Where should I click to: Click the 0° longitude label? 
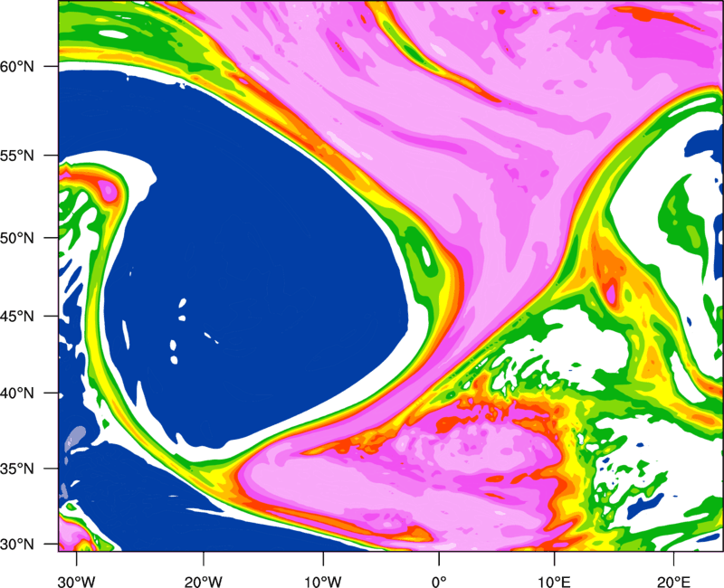point(439,582)
